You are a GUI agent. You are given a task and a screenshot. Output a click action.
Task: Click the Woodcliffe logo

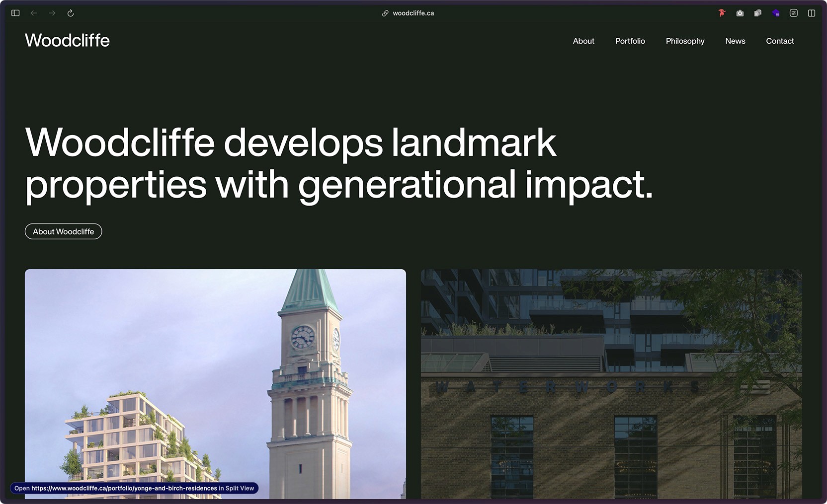pyautogui.click(x=67, y=40)
